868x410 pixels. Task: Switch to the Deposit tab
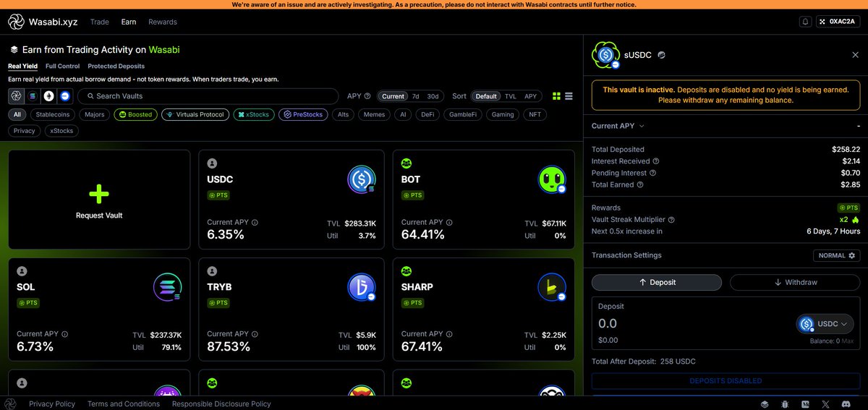coord(657,283)
